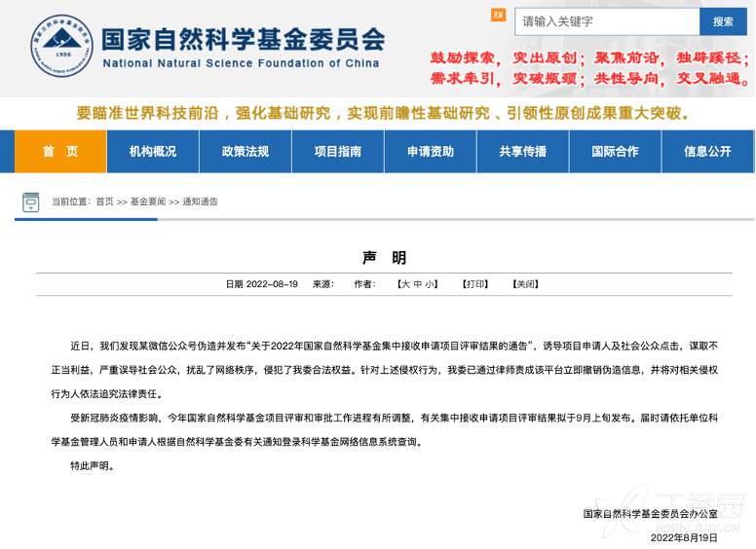Screen dimensions: 756x549
Task: Open the 信息公开 menu
Action: [x=707, y=152]
